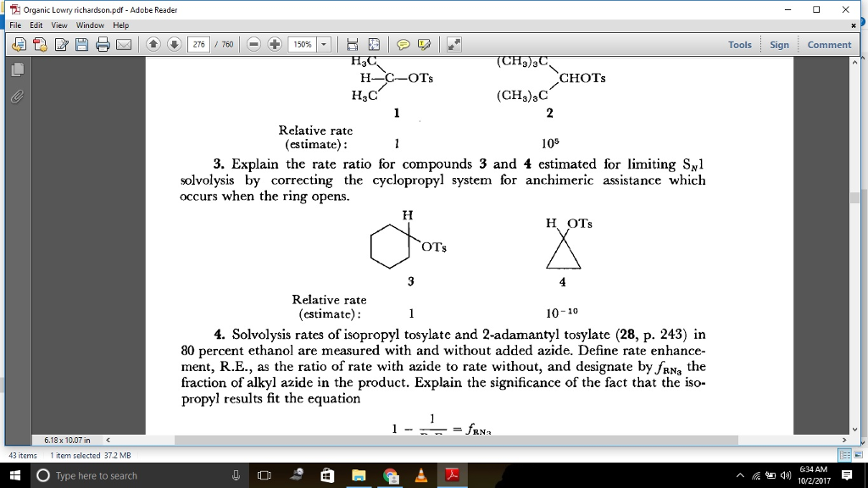
Task: Select the Highlight Text tool icon
Action: (x=424, y=44)
